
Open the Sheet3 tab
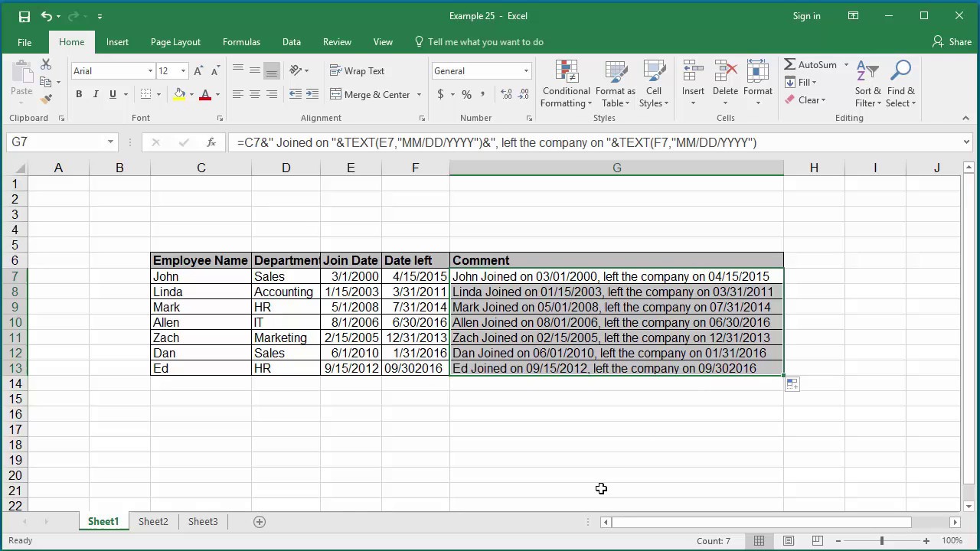point(203,522)
